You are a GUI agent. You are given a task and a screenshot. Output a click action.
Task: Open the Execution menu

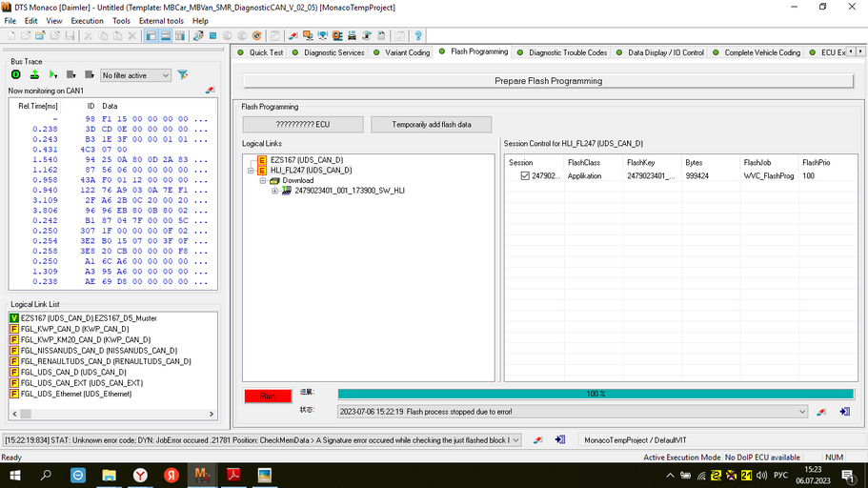87,21
